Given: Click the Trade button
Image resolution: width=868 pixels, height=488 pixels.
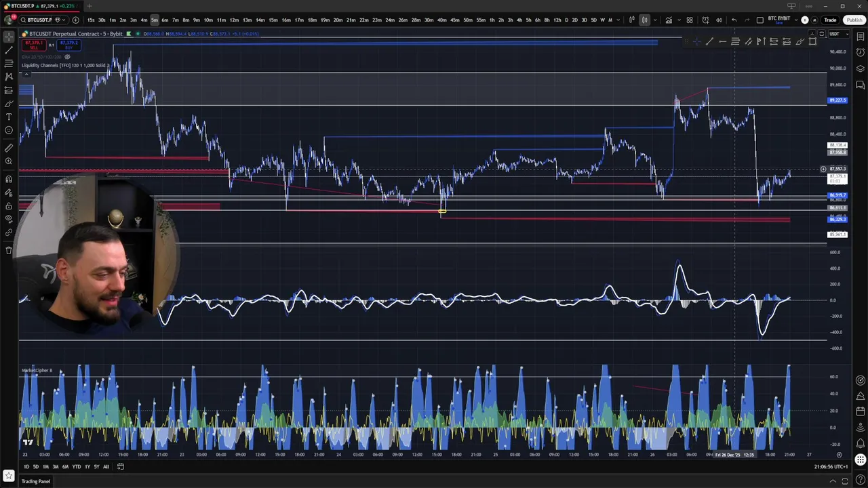Looking at the screenshot, I should click(830, 20).
